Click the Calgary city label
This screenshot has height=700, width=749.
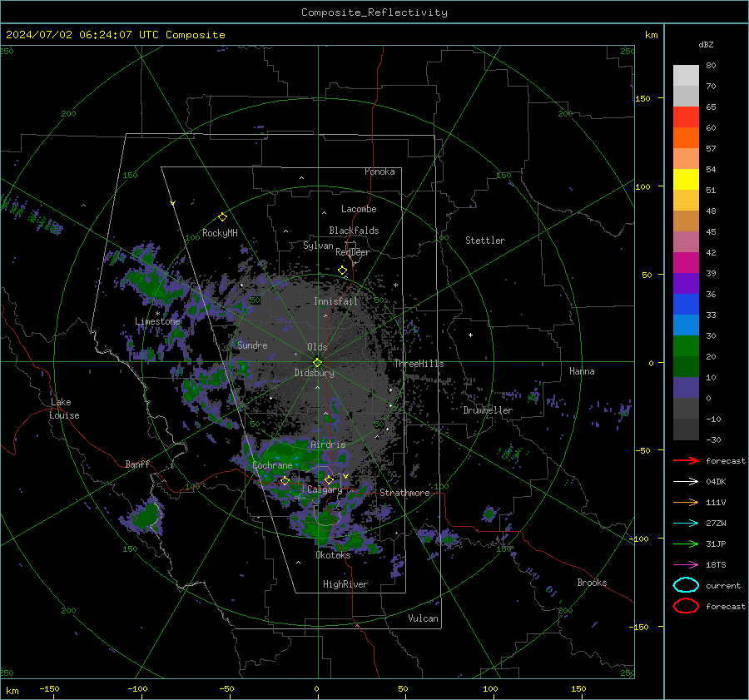point(325,489)
